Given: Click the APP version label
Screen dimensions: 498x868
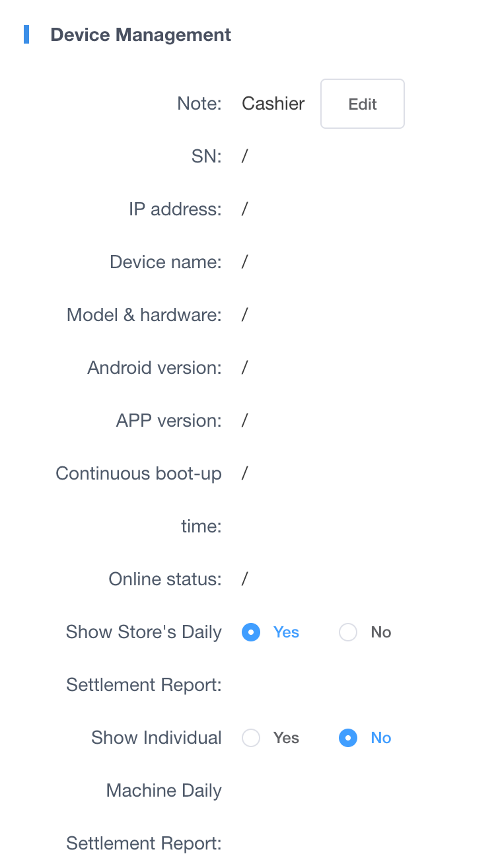Looking at the screenshot, I should (x=168, y=421).
